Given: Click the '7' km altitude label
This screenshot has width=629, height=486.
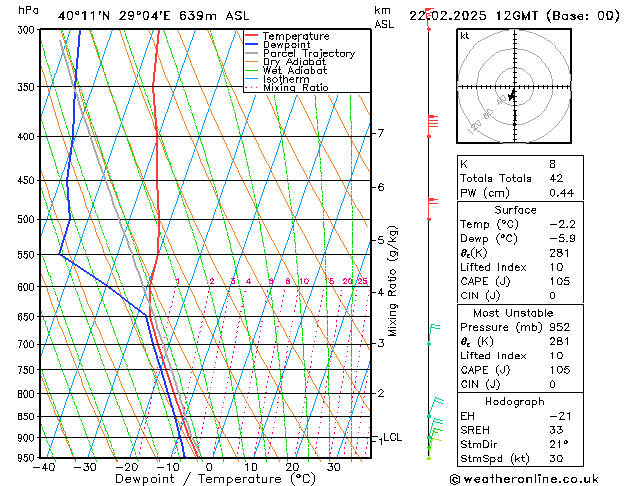Looking at the screenshot, I should 380,133.
